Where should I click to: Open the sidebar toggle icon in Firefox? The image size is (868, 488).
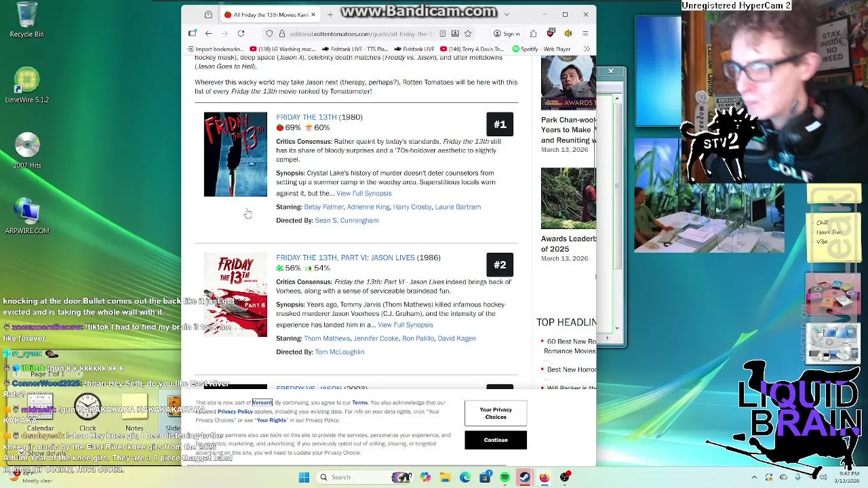click(x=193, y=33)
